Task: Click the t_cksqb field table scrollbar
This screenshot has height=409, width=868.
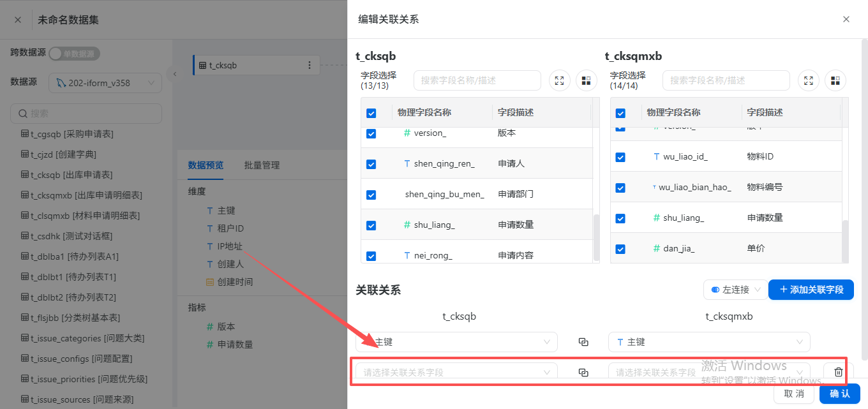Action: (x=596, y=237)
